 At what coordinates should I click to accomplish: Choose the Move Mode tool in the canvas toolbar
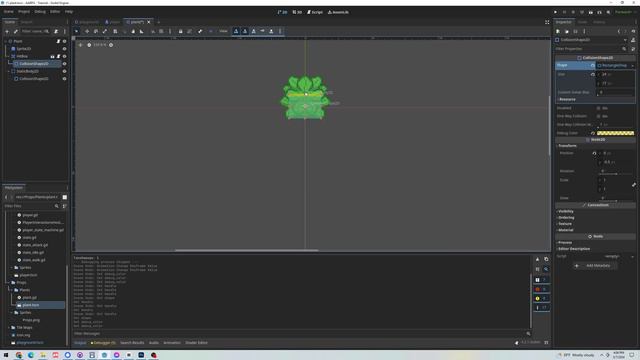click(87, 31)
